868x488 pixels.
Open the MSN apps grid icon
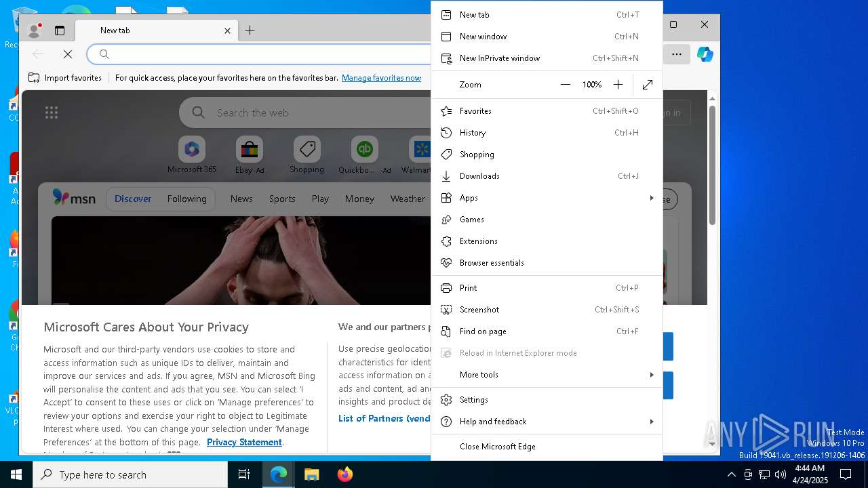52,113
